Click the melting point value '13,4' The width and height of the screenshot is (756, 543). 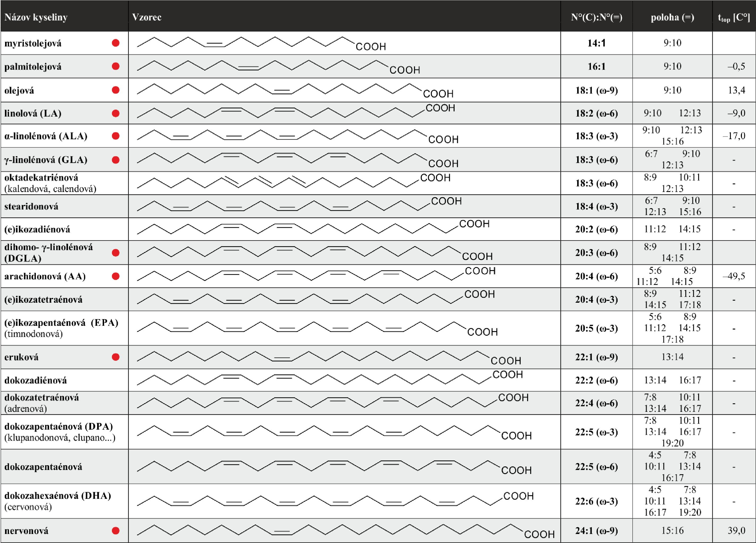pyautogui.click(x=736, y=90)
